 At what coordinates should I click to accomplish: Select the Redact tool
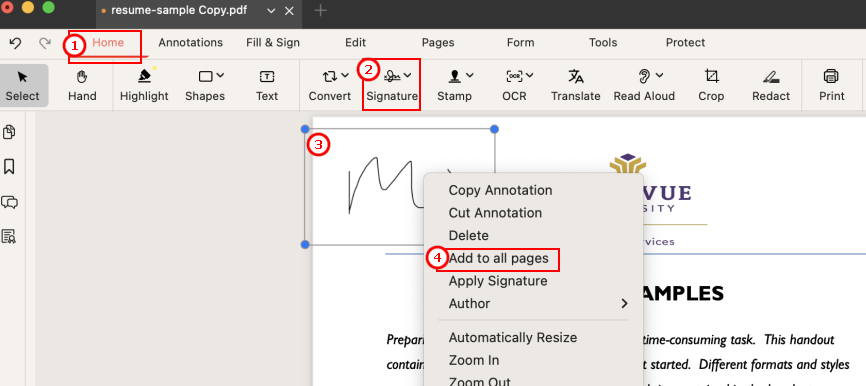771,86
